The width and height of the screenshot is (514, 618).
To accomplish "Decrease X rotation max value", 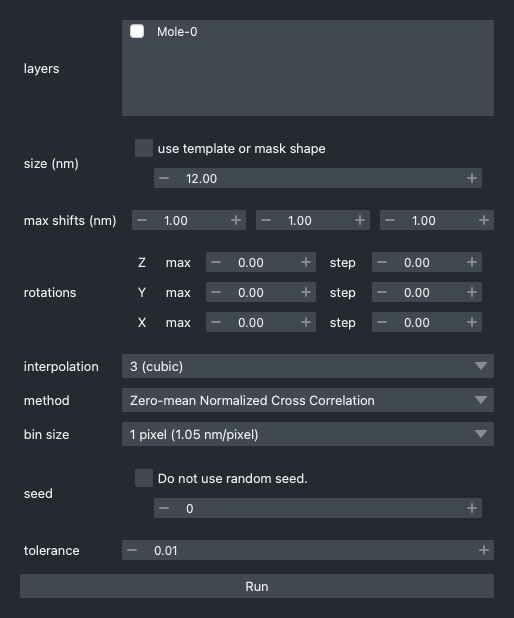I will (x=216, y=322).
